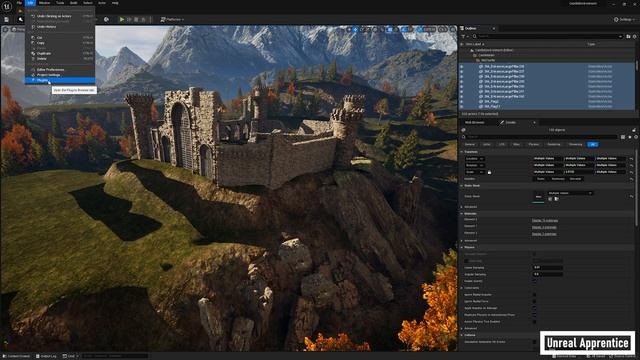This screenshot has height=360, width=640.
Task: Click the Details favorites star icon
Action: click(629, 137)
